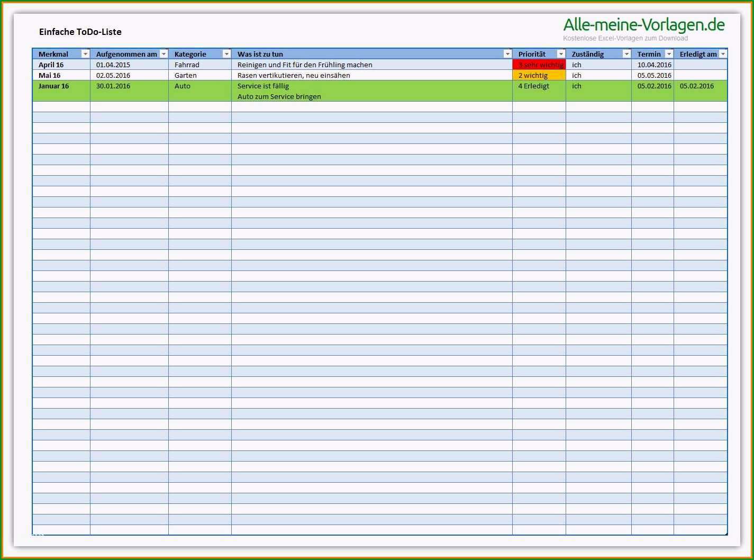This screenshot has width=754, height=560.
Task: Select the Kategorie header cell
Action: pyautogui.click(x=200, y=54)
